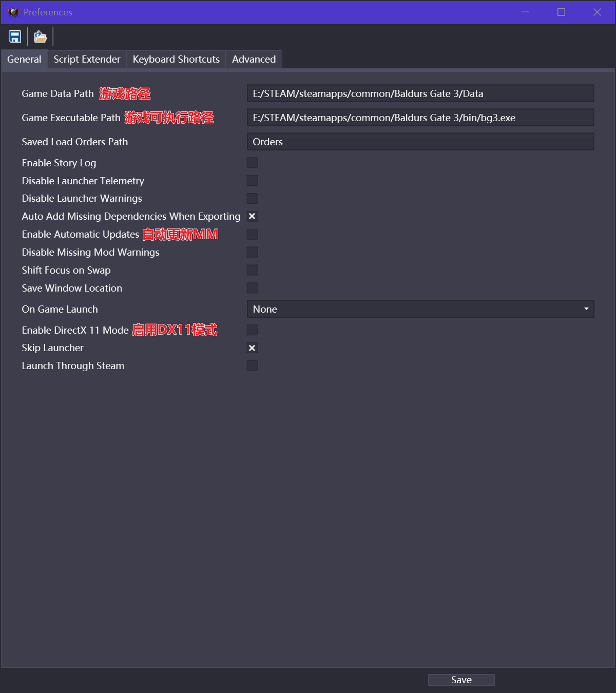Uncheck Auto Add Missing Dependencies When Exporting
The image size is (616, 693).
point(252,216)
